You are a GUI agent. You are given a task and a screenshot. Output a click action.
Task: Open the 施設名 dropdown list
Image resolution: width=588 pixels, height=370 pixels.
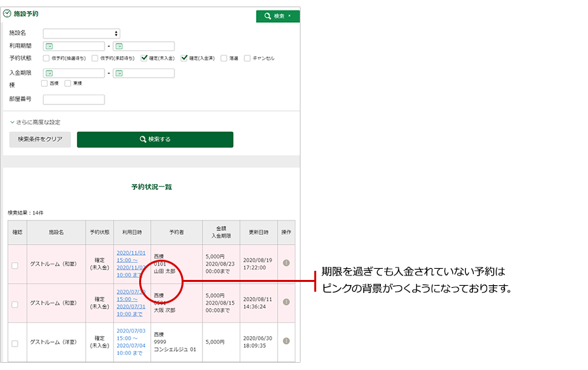click(82, 33)
